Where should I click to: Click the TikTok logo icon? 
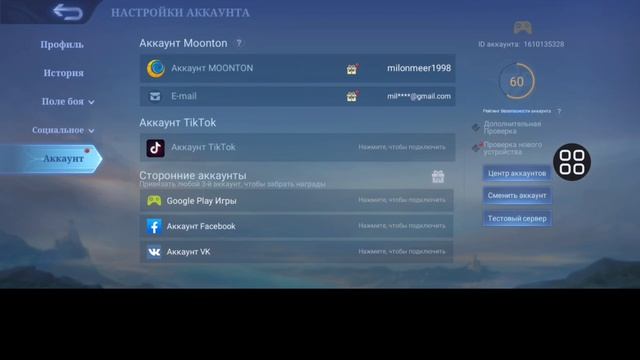[x=156, y=148]
